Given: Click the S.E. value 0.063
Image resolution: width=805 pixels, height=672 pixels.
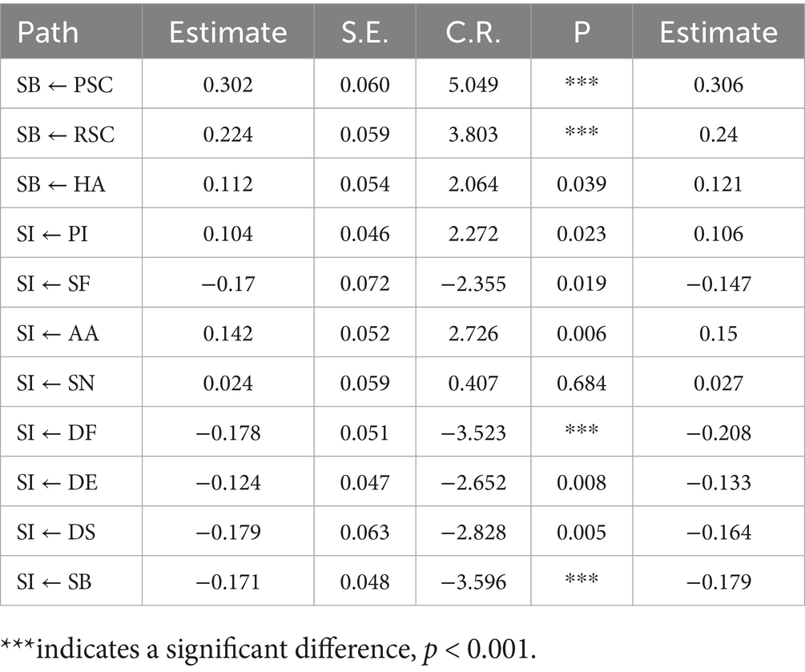Looking at the screenshot, I should click(x=364, y=533).
